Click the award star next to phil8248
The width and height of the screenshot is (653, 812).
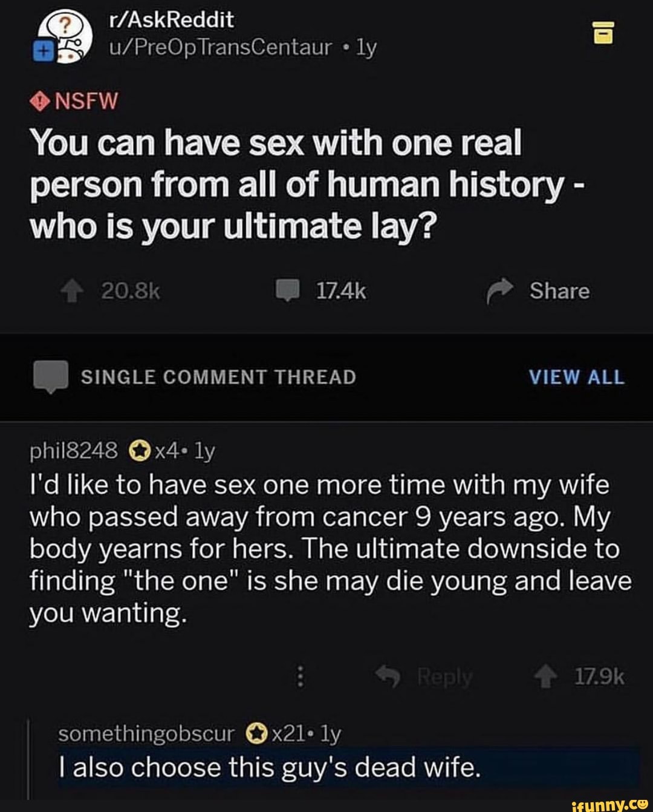(x=140, y=450)
